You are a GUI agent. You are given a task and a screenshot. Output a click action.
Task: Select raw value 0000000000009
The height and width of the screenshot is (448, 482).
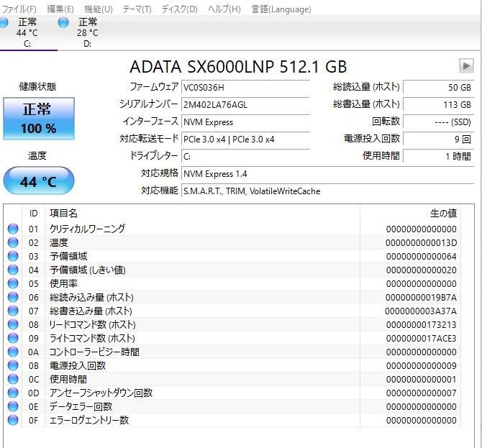click(421, 365)
